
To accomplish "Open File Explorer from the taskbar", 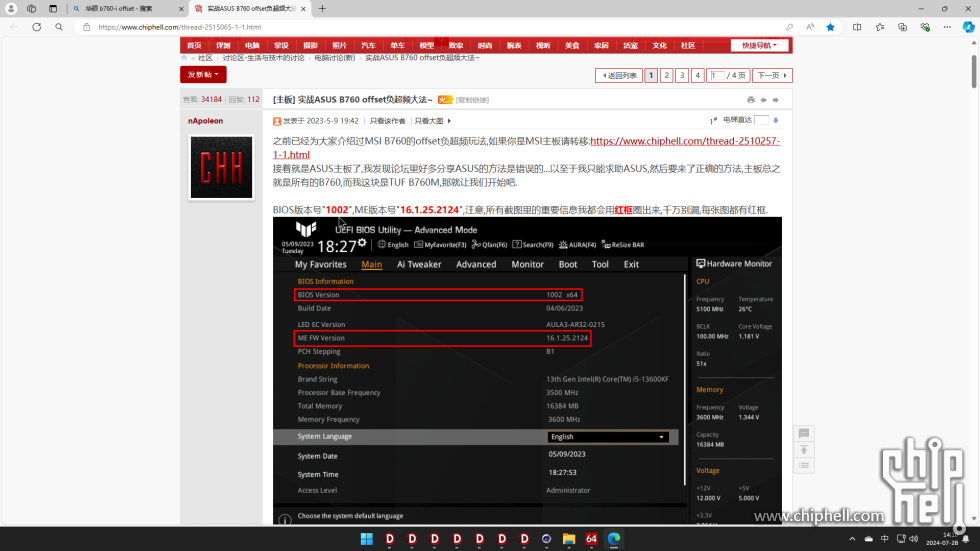I will 569,539.
